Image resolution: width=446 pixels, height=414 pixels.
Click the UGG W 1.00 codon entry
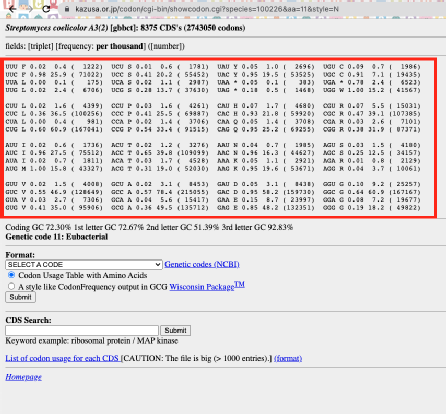372,90
